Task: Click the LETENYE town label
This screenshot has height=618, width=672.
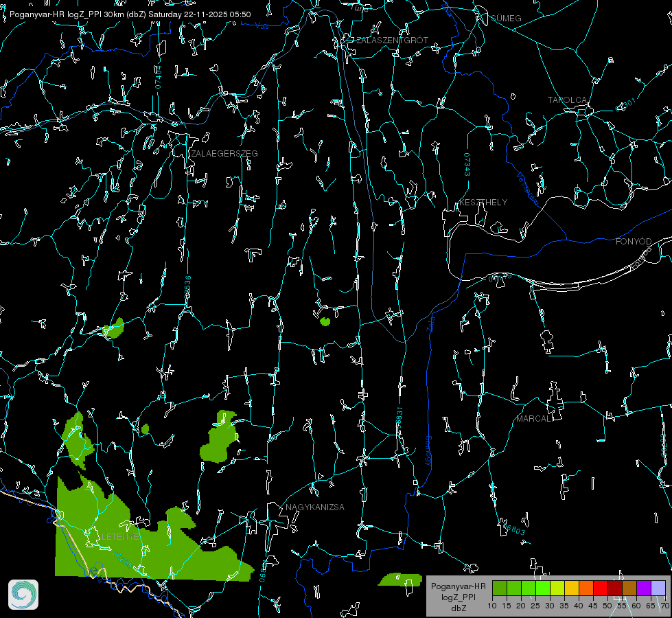Action: tap(120, 536)
